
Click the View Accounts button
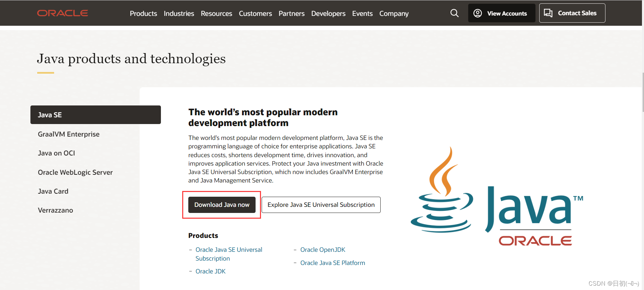coord(501,13)
